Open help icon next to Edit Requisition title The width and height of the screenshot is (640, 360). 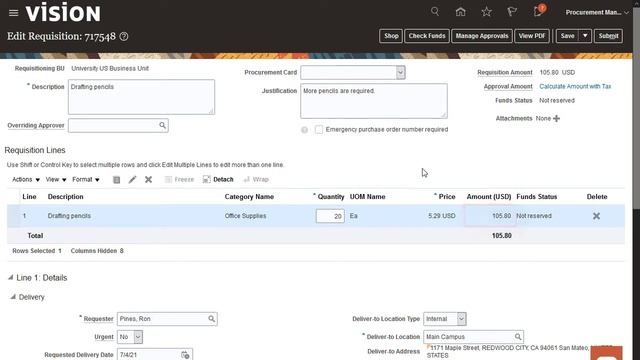point(124,37)
